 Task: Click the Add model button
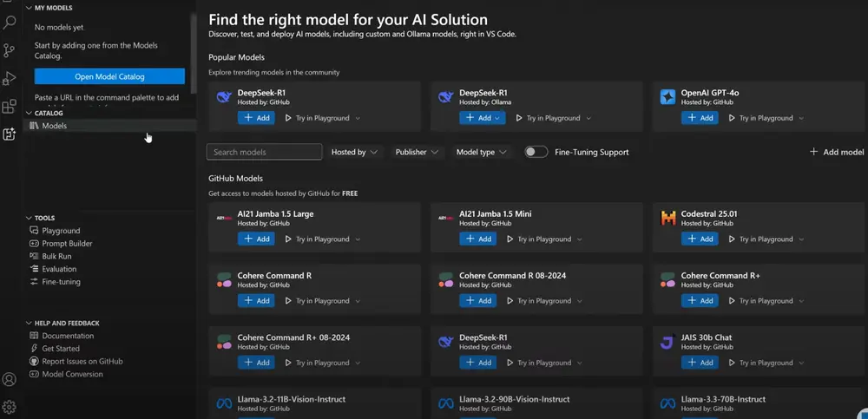click(x=837, y=152)
